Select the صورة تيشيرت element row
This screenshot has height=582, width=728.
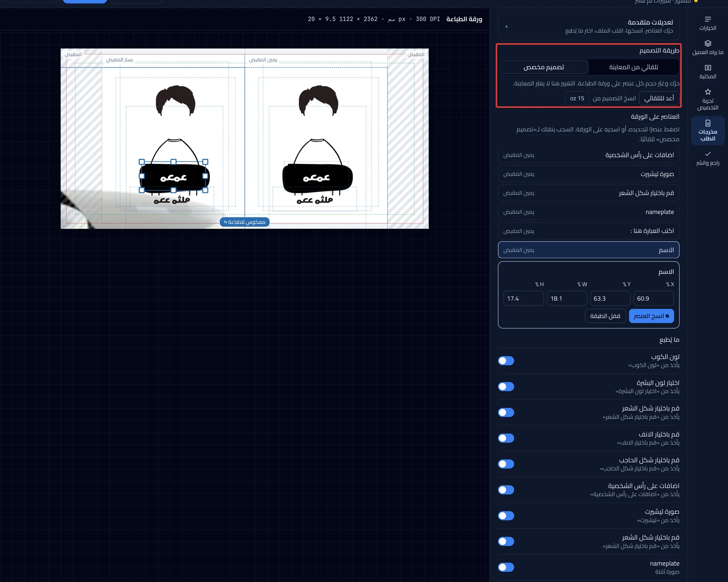(x=588, y=174)
